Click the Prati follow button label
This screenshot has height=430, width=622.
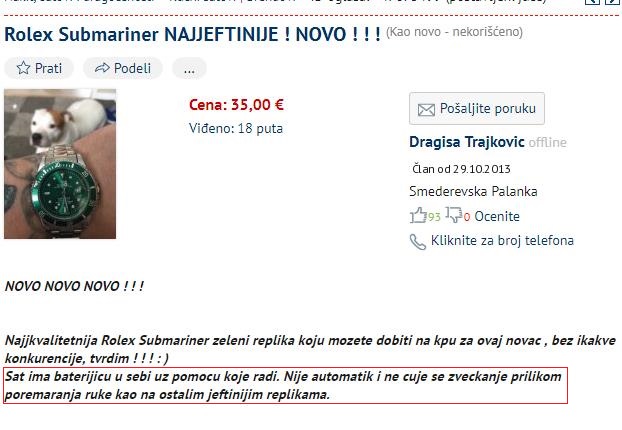[x=48, y=68]
